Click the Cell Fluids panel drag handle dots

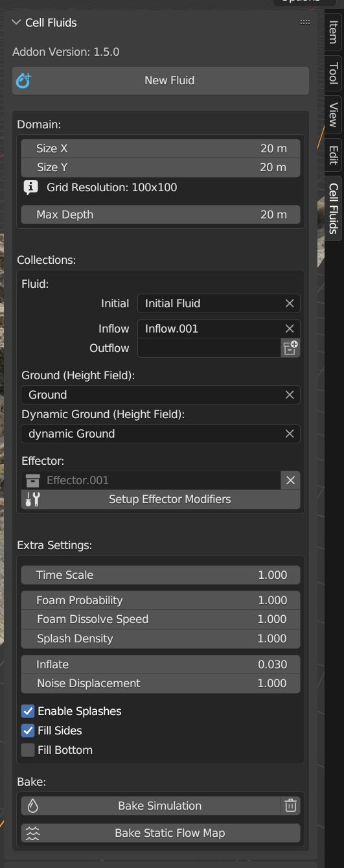click(x=305, y=23)
